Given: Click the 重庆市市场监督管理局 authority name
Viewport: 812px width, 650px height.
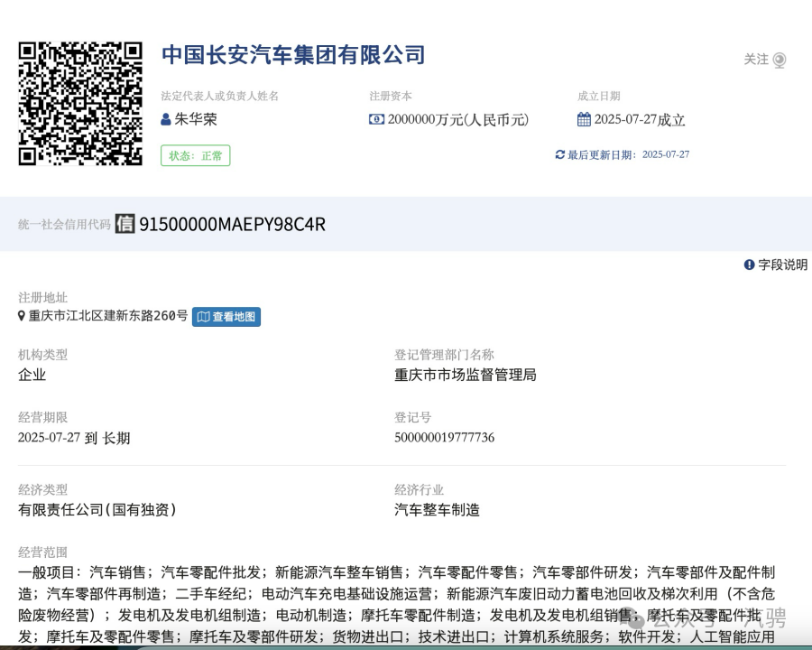Looking at the screenshot, I should point(465,375).
